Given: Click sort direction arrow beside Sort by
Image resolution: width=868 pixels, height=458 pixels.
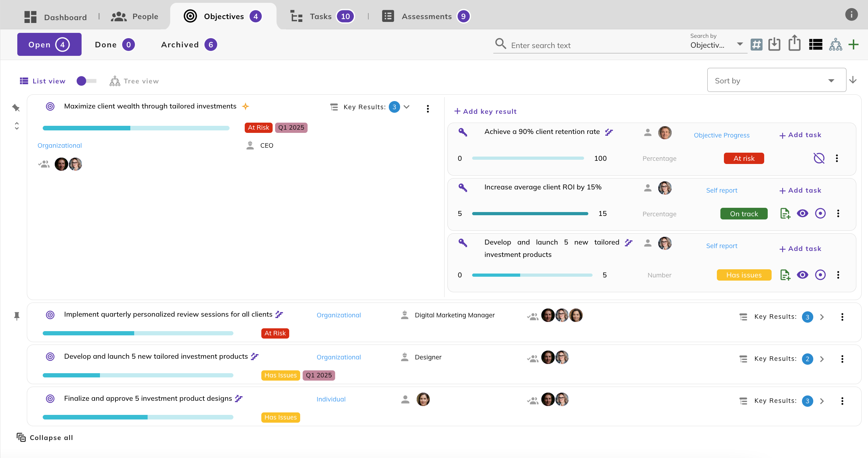Looking at the screenshot, I should [853, 80].
